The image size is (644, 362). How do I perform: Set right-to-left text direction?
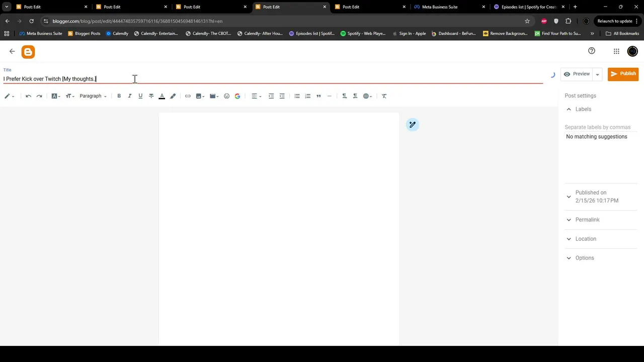(x=355, y=96)
